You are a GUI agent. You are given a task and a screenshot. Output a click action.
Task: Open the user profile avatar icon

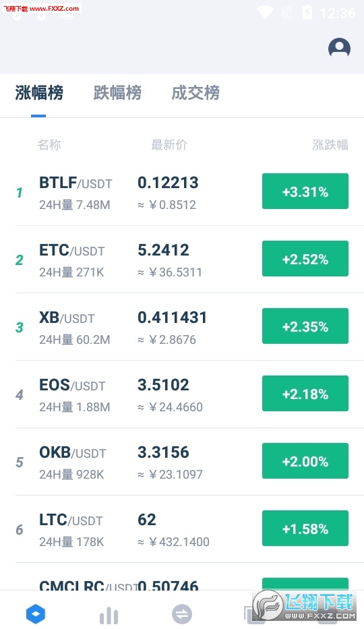(x=339, y=49)
